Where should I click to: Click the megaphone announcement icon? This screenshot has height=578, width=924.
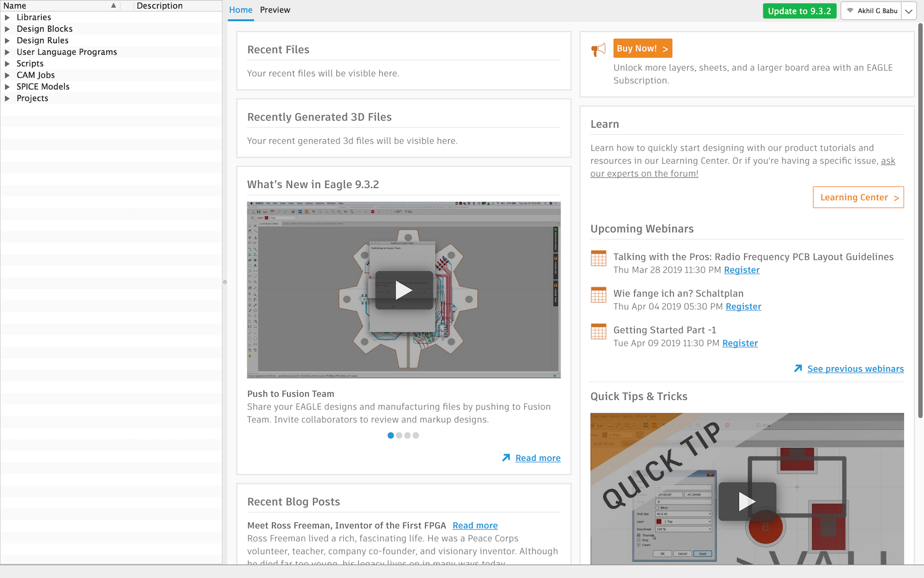(x=598, y=50)
